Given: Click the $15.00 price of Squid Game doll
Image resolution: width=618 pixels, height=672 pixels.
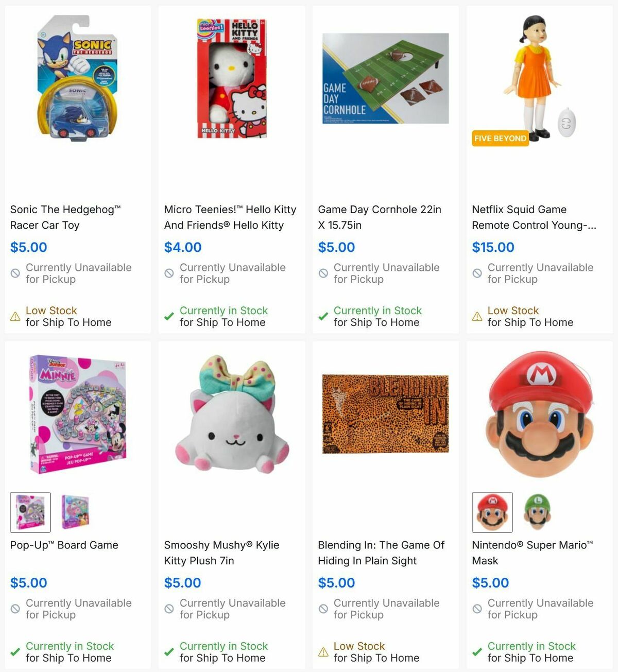Looking at the screenshot, I should pos(493,247).
